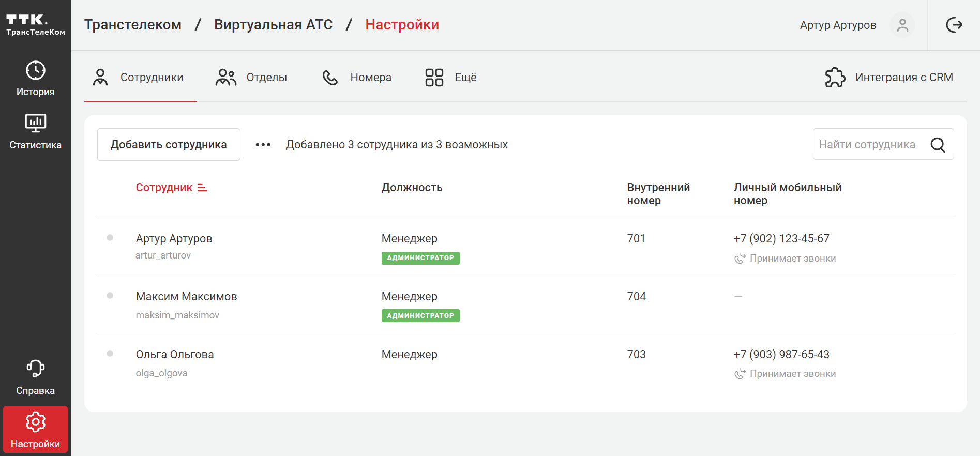The image size is (980, 456).
Task: Click the user profile avatar icon
Action: click(902, 25)
